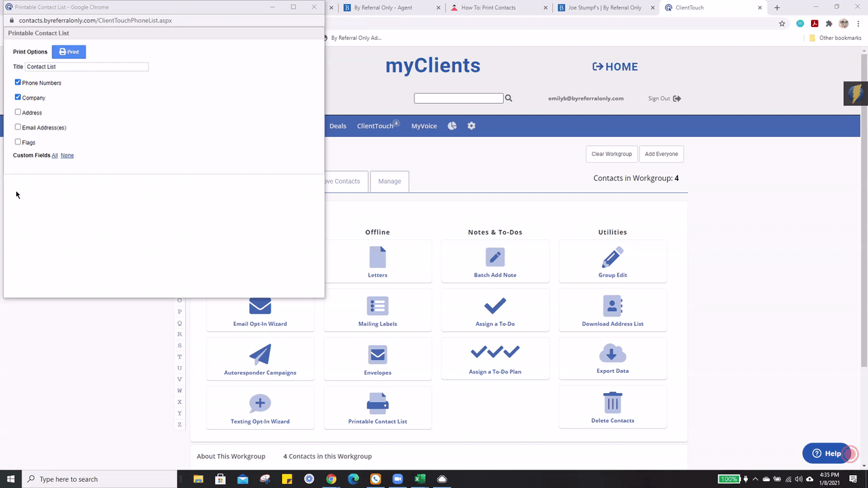Open the Adobe Acrobat extension icon
This screenshot has width=868, height=488.
pyautogui.click(x=814, y=23)
